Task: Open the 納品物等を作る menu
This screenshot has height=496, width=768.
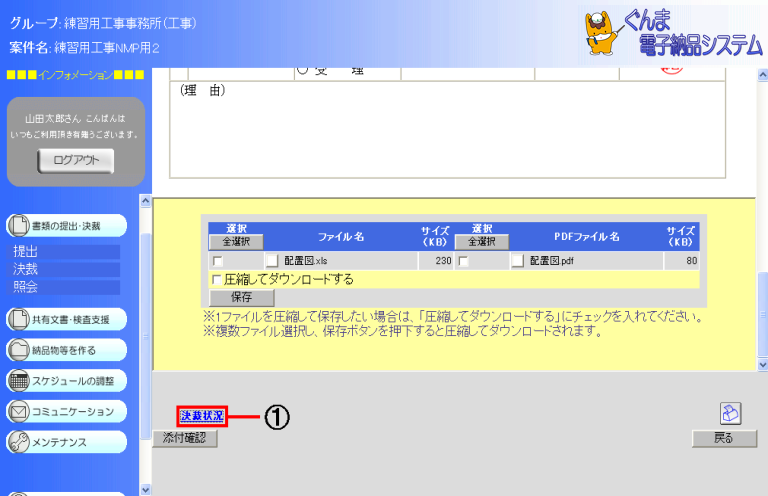Action: tap(67, 350)
